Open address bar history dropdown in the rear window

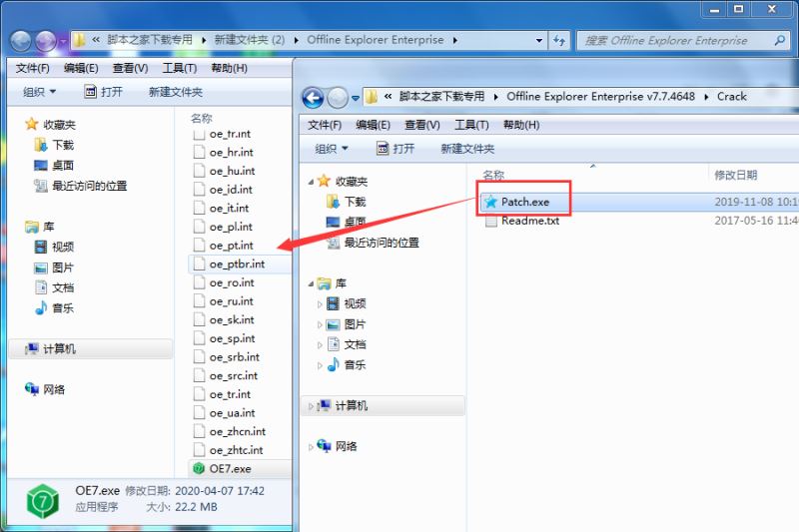click(x=538, y=40)
